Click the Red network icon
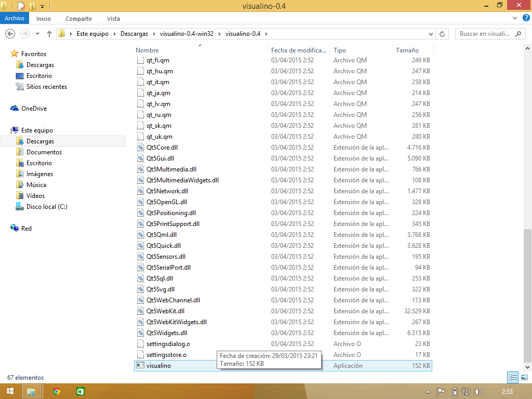Screen dimensions: 532x399 coord(14,228)
